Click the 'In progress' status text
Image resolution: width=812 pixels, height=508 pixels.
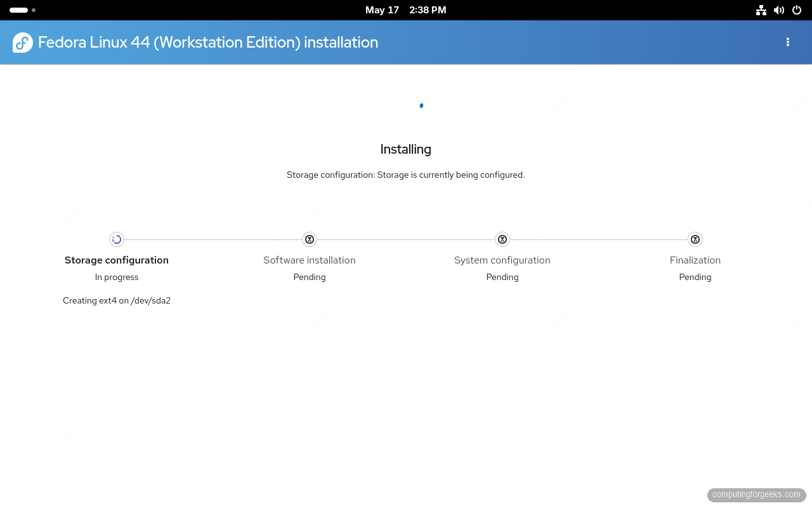pyautogui.click(x=117, y=277)
